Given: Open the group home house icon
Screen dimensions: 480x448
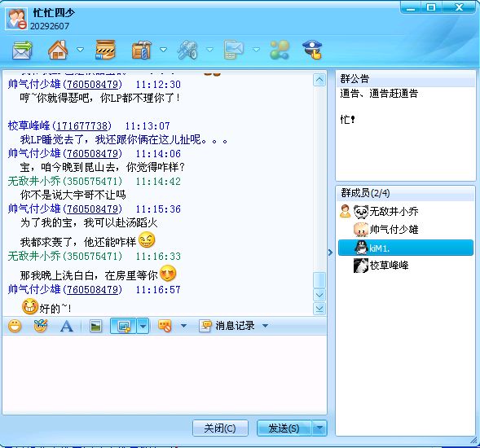Looking at the screenshot, I should pyautogui.click(x=58, y=50).
